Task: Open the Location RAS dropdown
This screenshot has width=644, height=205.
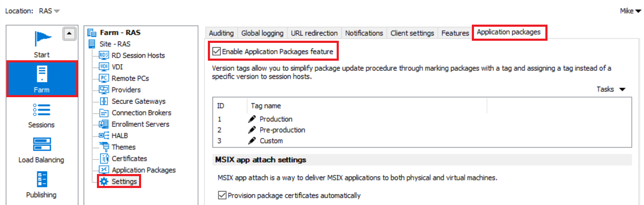Action: point(49,11)
